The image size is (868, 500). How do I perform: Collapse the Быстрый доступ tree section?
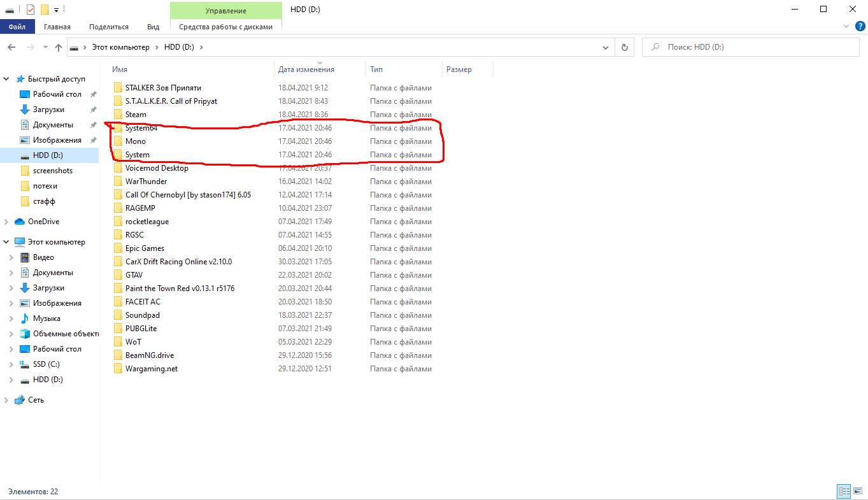(6, 79)
